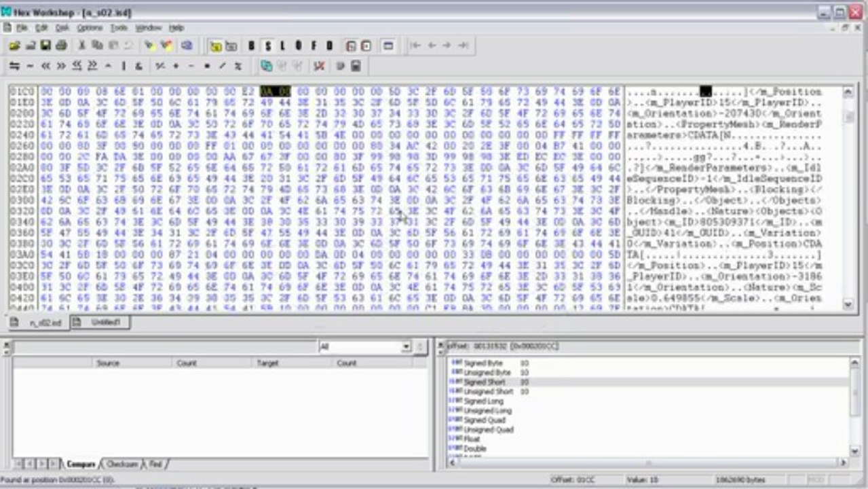The height and width of the screenshot is (489, 868).
Task: Click the Save diskette icon
Action: (45, 46)
